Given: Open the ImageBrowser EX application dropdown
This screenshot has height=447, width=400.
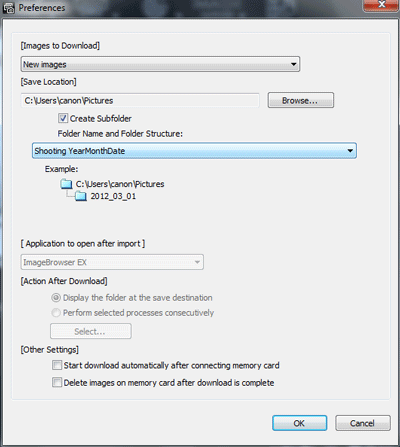Looking at the screenshot, I should tap(112, 262).
